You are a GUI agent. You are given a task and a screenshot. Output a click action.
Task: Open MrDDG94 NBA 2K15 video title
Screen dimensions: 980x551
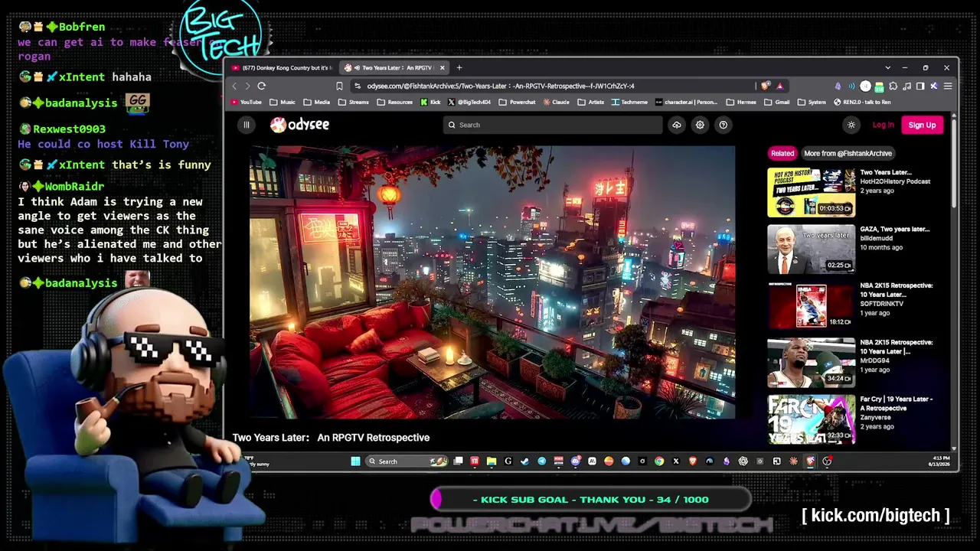[896, 347]
